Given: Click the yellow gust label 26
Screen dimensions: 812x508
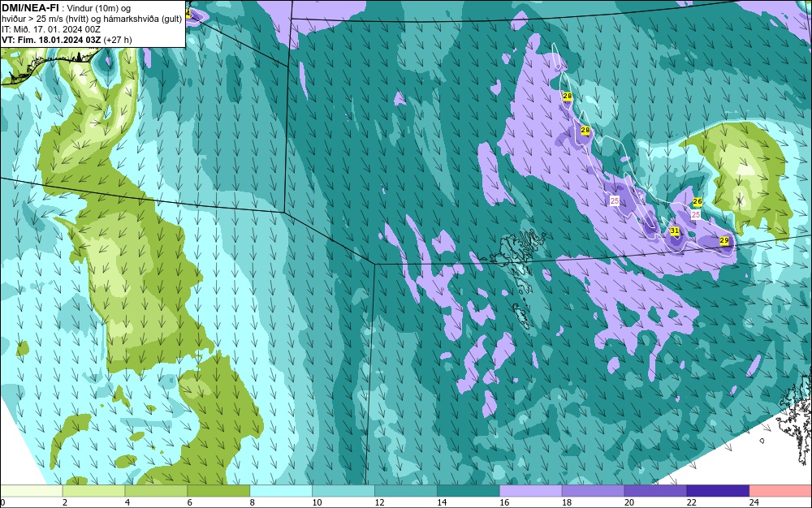Looking at the screenshot, I should point(697,202).
